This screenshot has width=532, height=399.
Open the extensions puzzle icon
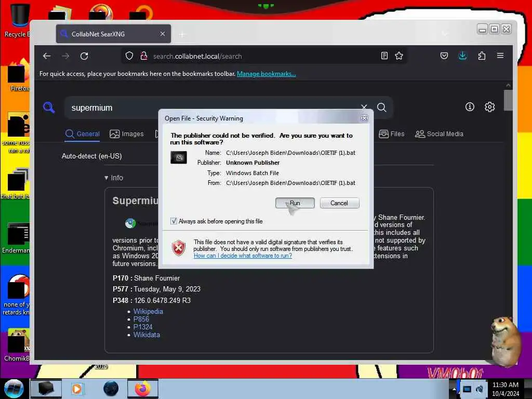tap(482, 56)
